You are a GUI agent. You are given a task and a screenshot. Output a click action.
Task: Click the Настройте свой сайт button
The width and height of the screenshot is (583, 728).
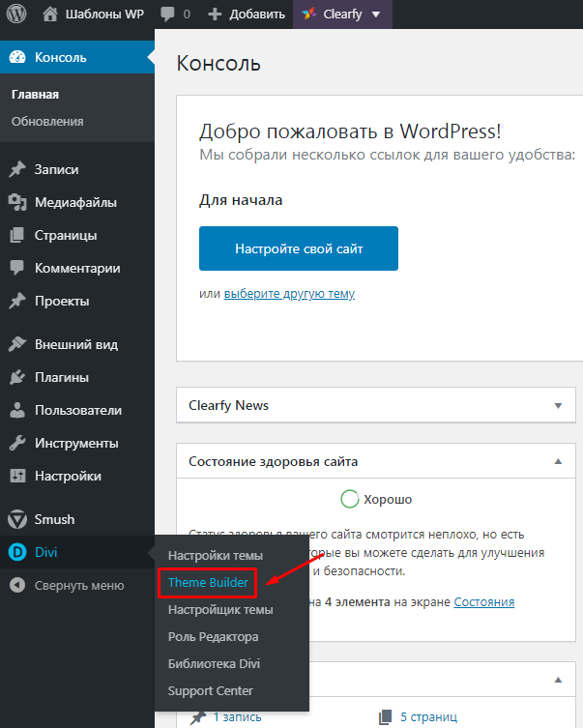click(298, 248)
